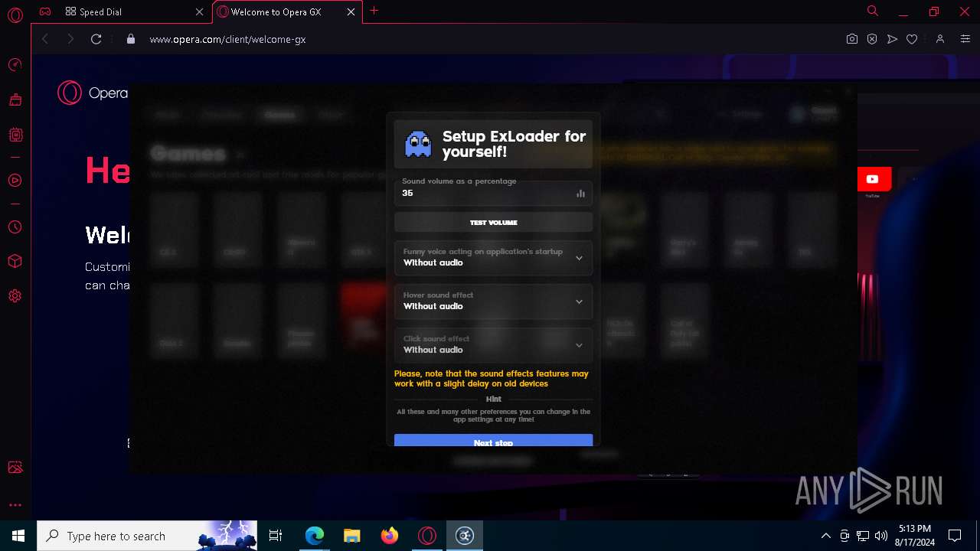Click the site security lock icon
Viewport: 980px width, 551px height.
(131, 39)
